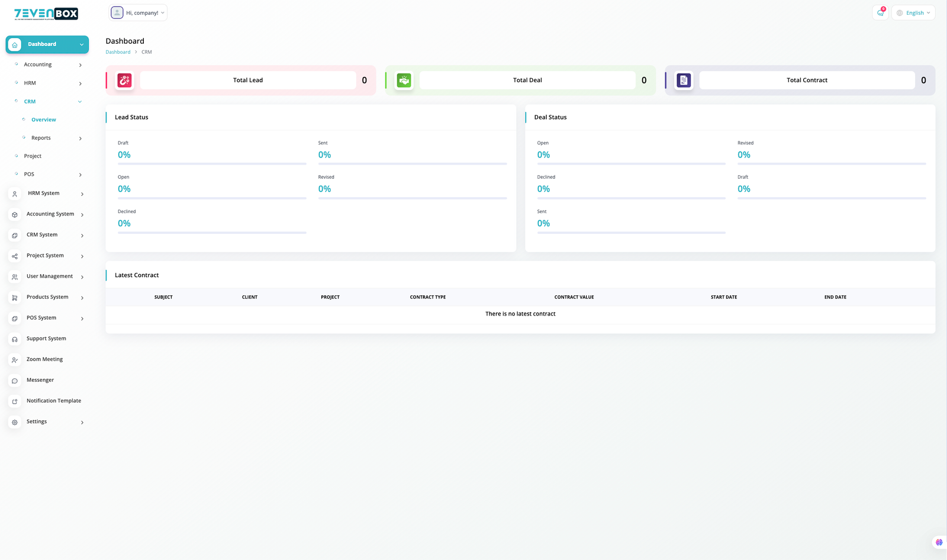Screen dimensions: 947x560
Task: Open Notification Template in sidebar
Action: 53,401
